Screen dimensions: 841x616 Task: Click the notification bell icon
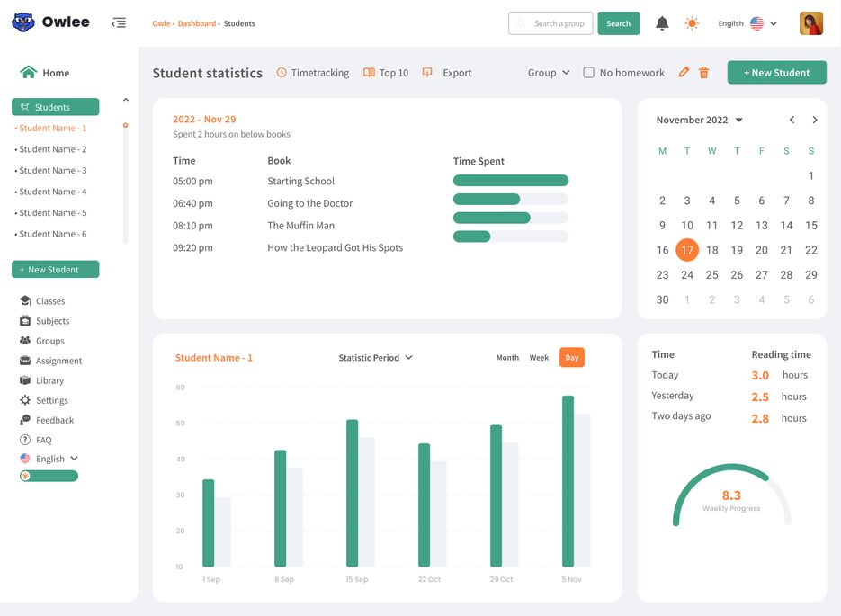(x=662, y=23)
